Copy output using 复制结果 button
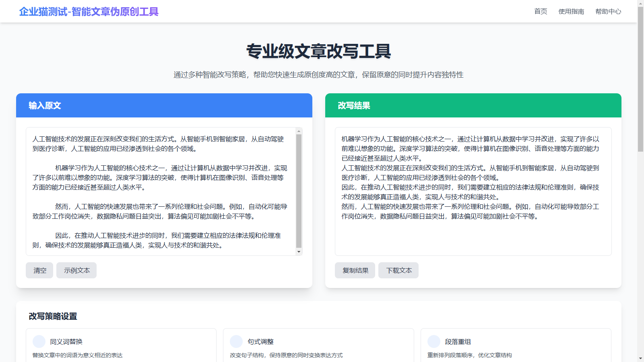Viewport: 644px width, 362px height. point(355,270)
